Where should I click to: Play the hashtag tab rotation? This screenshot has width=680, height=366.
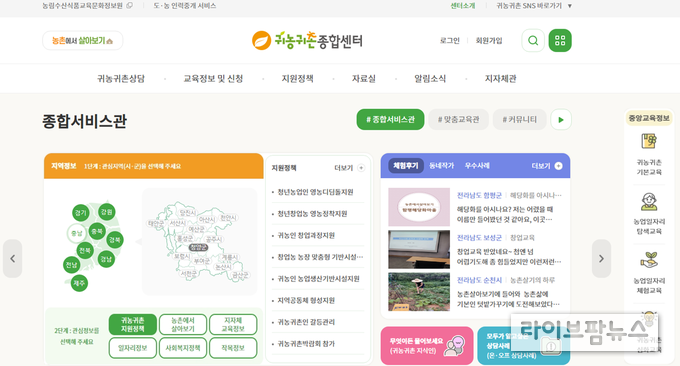(x=561, y=120)
